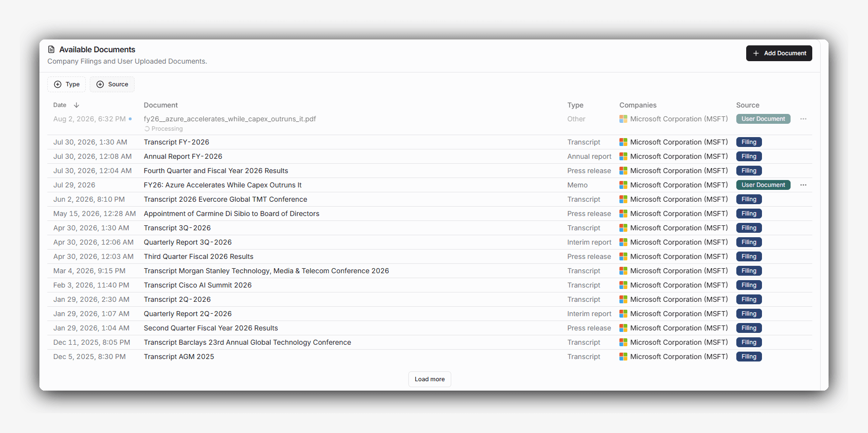The image size is (868, 433).
Task: Open Quarterly Report 2Q-2026 document
Action: point(187,314)
